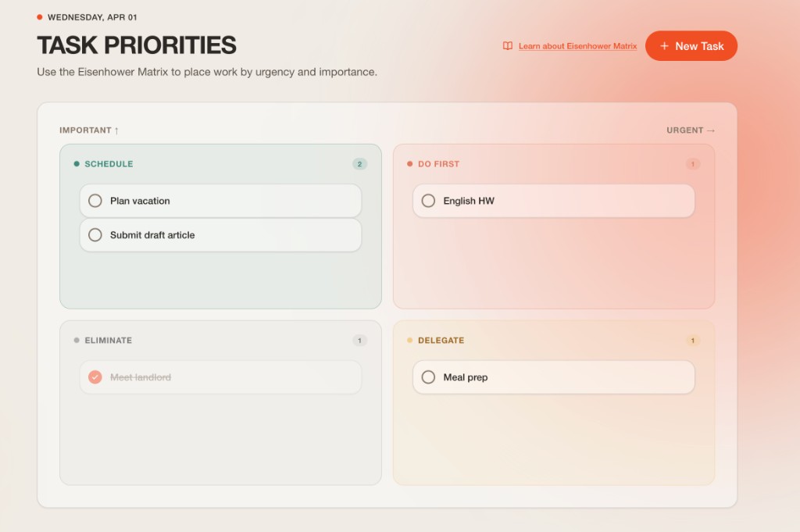Select the Schedule quadrant header
Screen dimensions: 800x532
coord(109,164)
